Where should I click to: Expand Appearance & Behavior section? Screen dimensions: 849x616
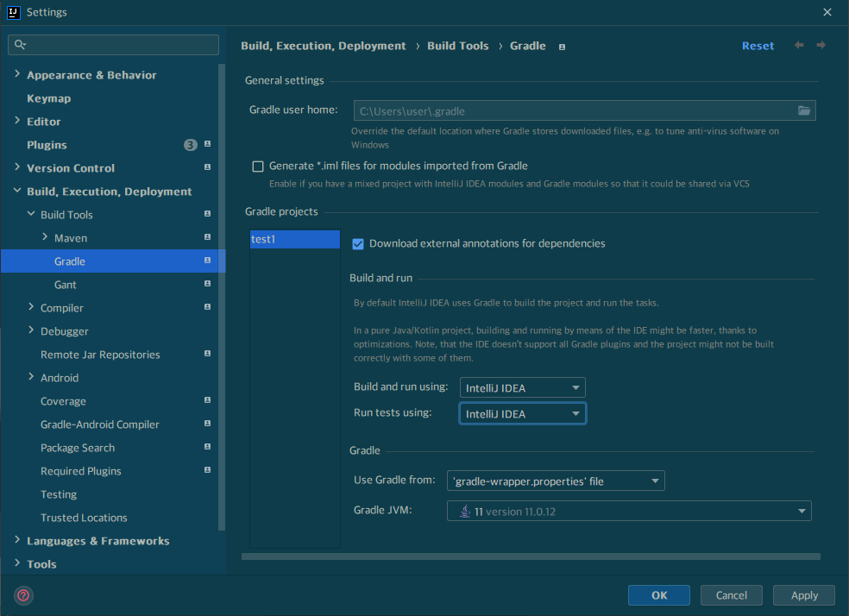click(x=17, y=73)
